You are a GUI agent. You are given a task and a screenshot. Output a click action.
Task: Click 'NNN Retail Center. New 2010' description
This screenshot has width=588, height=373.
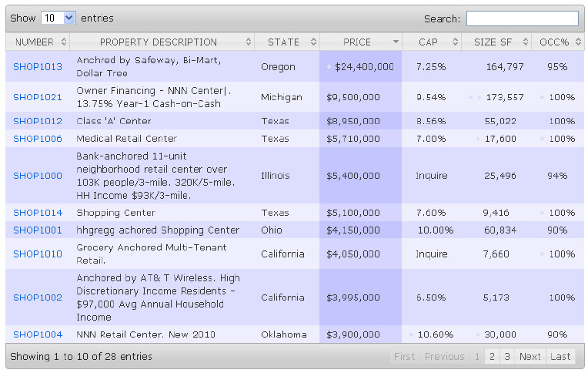click(x=146, y=334)
